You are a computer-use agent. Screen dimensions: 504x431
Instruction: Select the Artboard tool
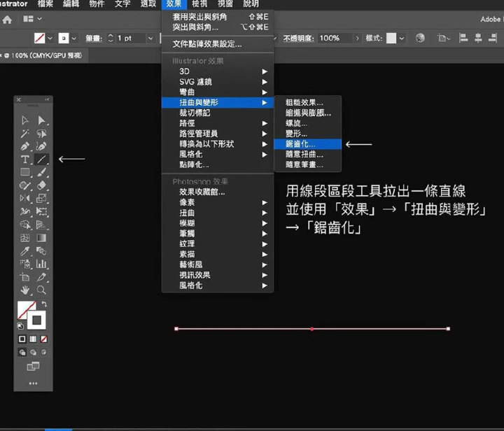pyautogui.click(x=24, y=277)
